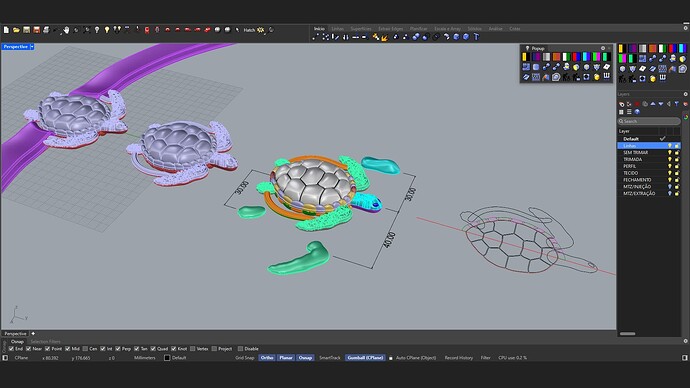The width and height of the screenshot is (690, 388).
Task: Toggle the End osnap checkbox
Action: tap(11, 348)
